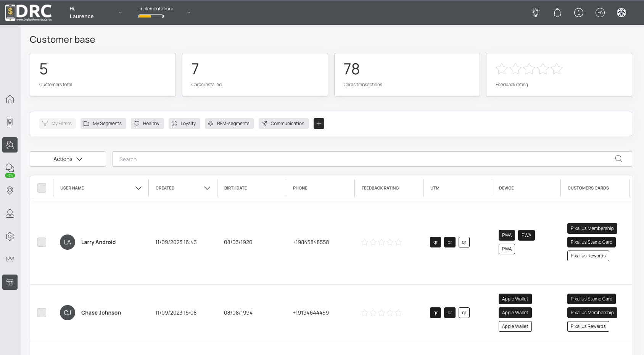This screenshot has height=355, width=644.
Task: Open the cards phone icon in sidebar
Action: 10,122
